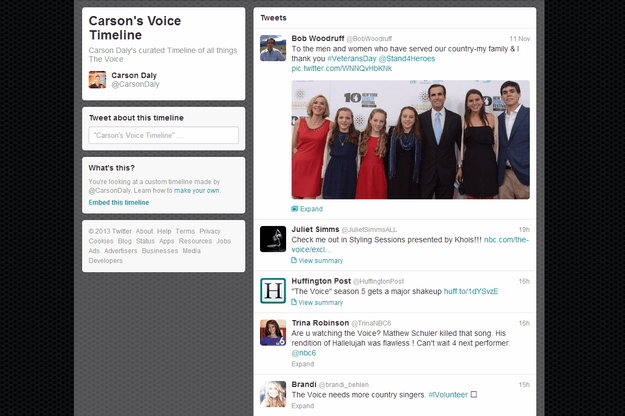
Task: Open Brandi's profile avatar
Action: (x=273, y=394)
